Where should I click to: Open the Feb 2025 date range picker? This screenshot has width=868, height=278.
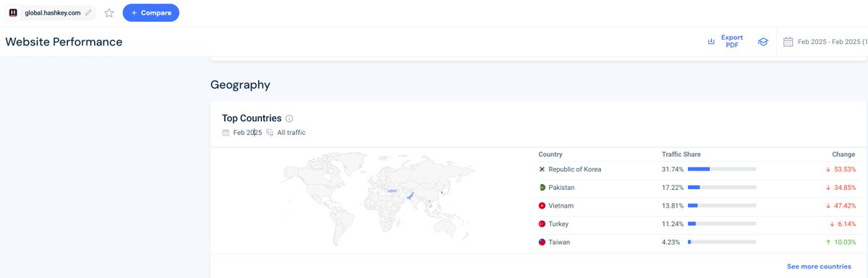[x=825, y=42]
